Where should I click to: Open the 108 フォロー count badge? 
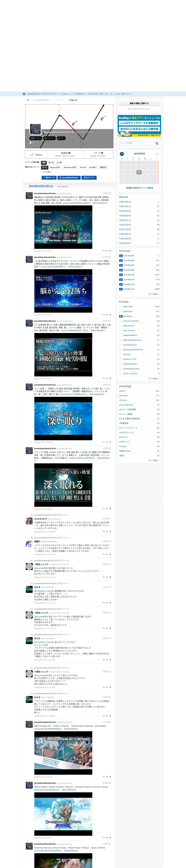coord(35,138)
